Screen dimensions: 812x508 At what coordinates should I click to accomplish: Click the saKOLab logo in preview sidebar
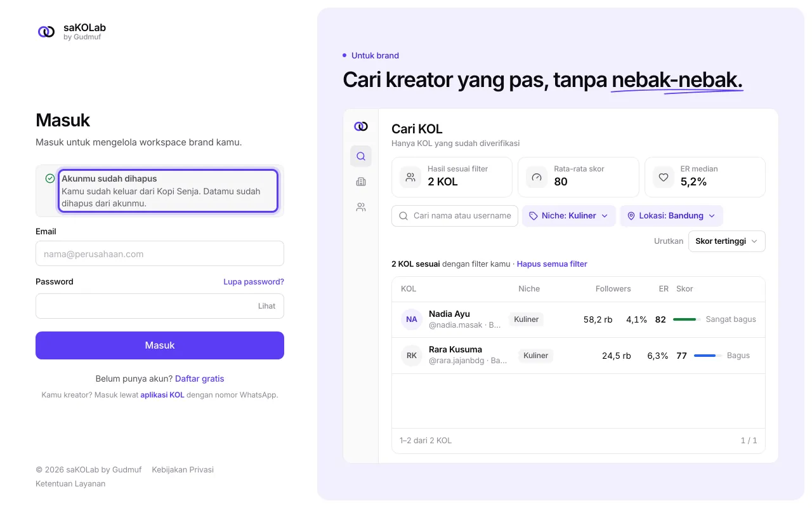361,126
